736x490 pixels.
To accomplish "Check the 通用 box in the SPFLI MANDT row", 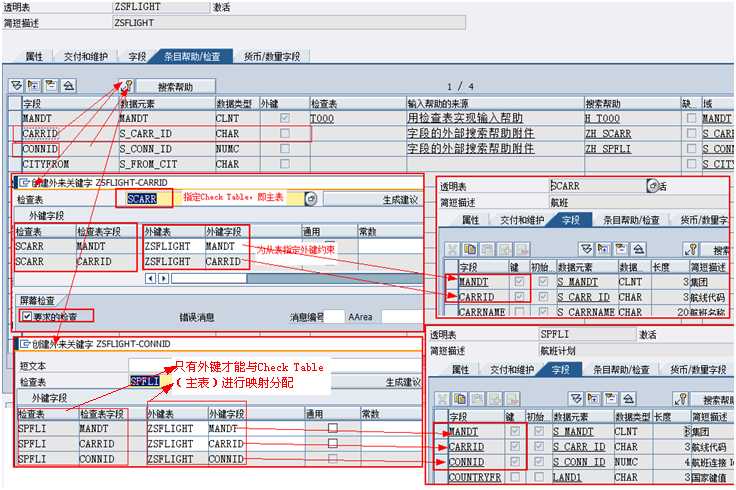I will pos(333,428).
